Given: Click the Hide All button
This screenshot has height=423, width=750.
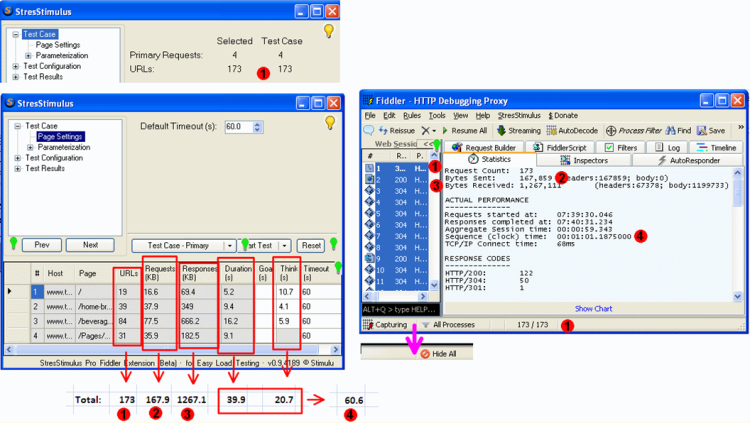Looking at the screenshot, I should tap(439, 354).
